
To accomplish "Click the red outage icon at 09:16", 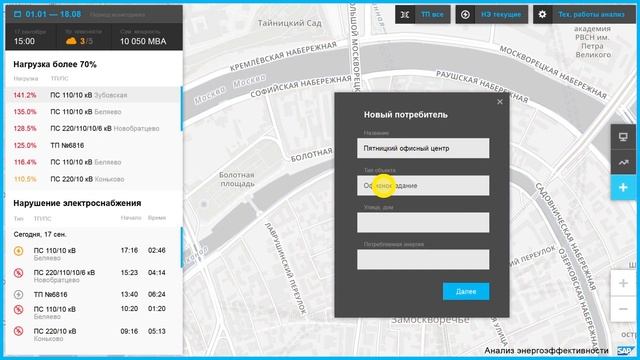I will pos(18,331).
